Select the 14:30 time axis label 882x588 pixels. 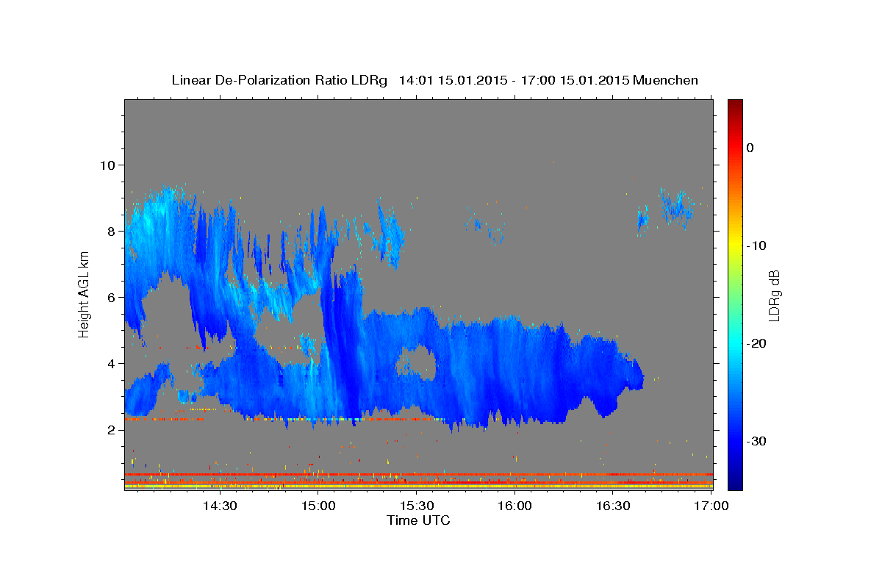coord(219,506)
